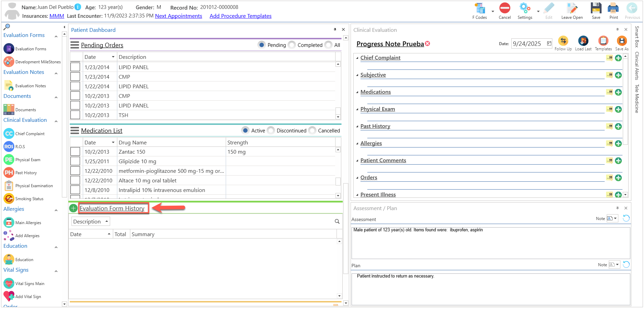Screen dimensions: 644x309
Task: Open Smoking Status sidebar item
Action: pos(24,199)
